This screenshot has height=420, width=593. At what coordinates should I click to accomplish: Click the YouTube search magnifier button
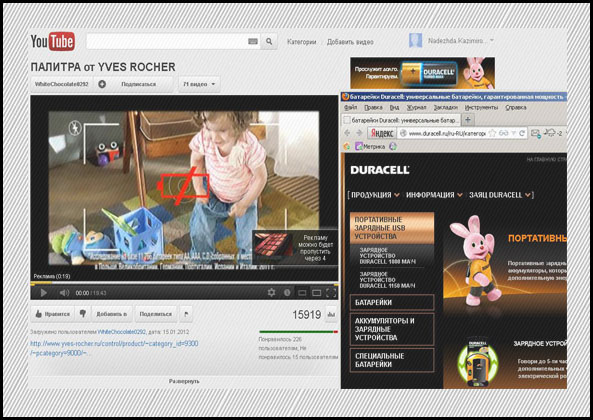(x=269, y=42)
